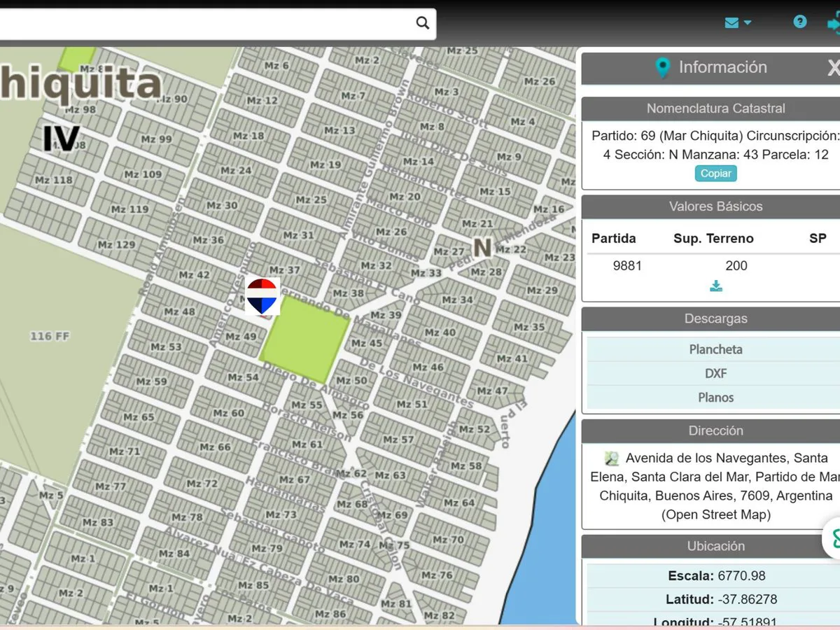The width and height of the screenshot is (840, 630).
Task: Click block Mz 26 near Marco Polo street
Action: pyautogui.click(x=391, y=232)
